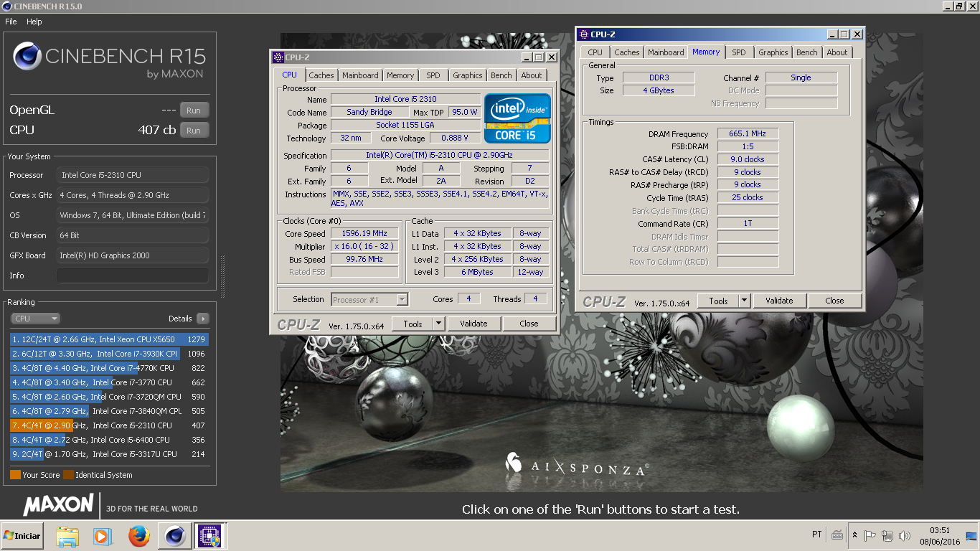Click the PT language indicator
The image size is (980, 551).
tap(816, 535)
